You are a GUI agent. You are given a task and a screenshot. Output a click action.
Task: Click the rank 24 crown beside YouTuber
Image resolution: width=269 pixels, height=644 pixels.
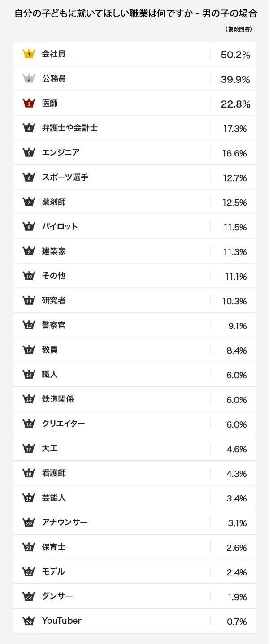(x=29, y=621)
